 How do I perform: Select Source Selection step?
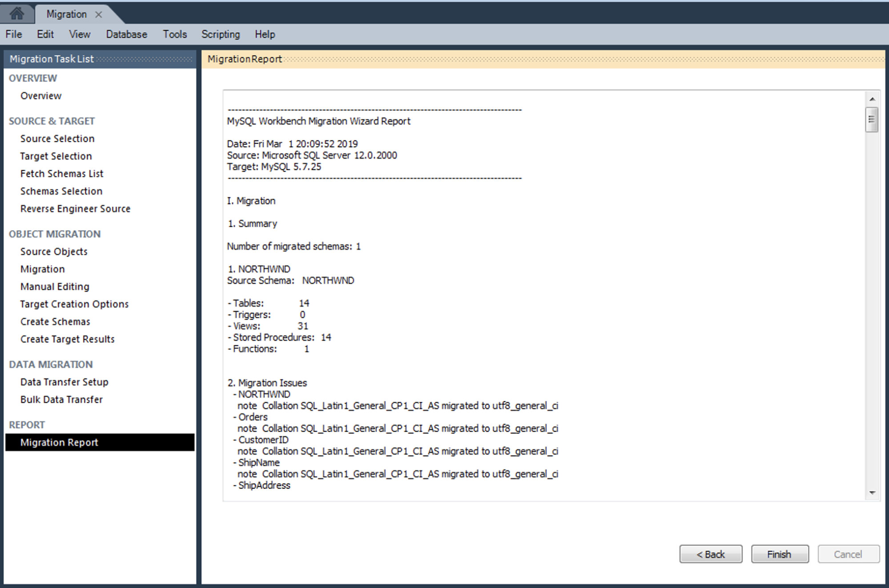(x=57, y=138)
